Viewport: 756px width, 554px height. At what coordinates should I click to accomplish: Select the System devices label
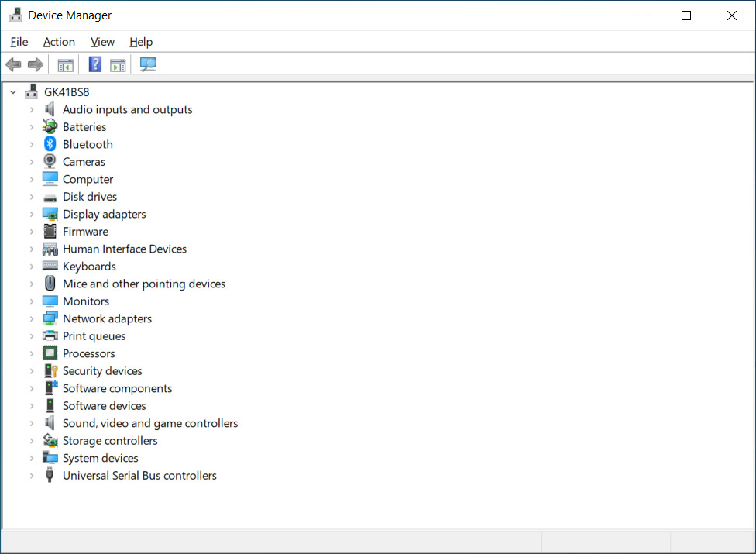coord(100,458)
